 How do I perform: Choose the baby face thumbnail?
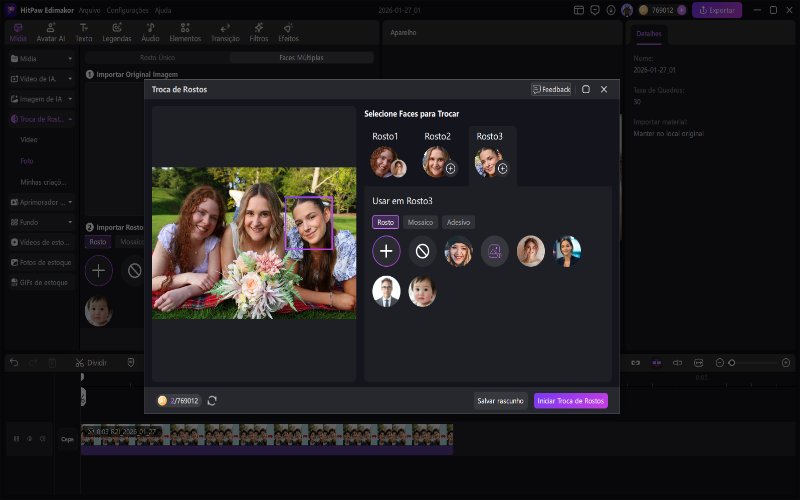tap(422, 291)
